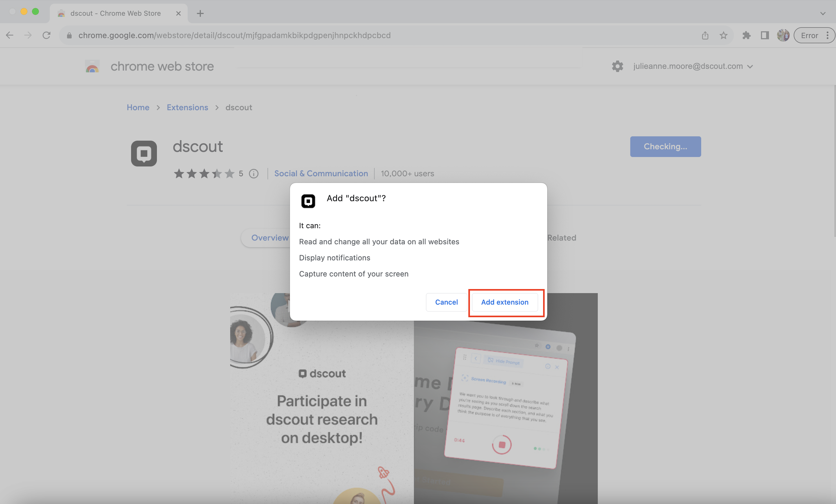Open the Chrome profile avatar
The height and width of the screenshot is (504, 836).
[783, 35]
